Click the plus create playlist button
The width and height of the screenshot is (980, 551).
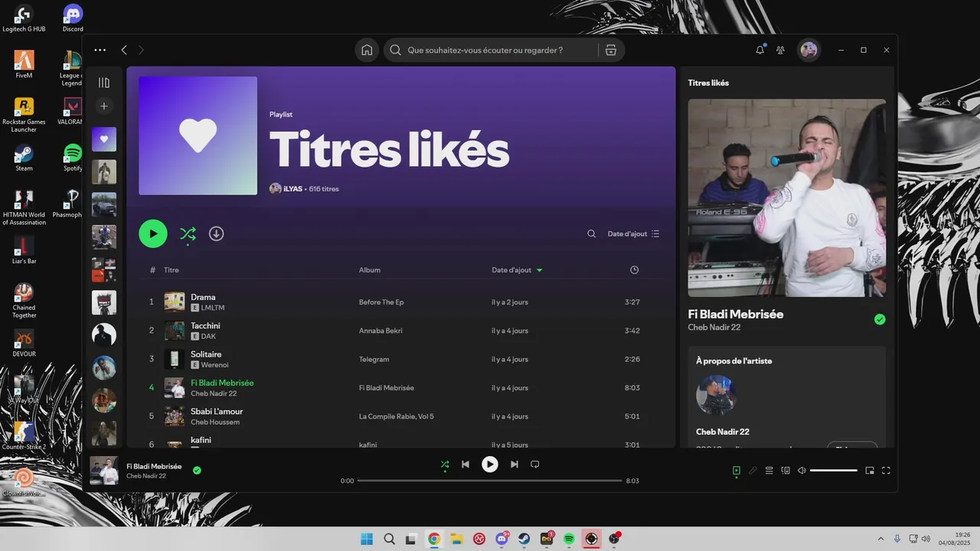click(x=104, y=106)
